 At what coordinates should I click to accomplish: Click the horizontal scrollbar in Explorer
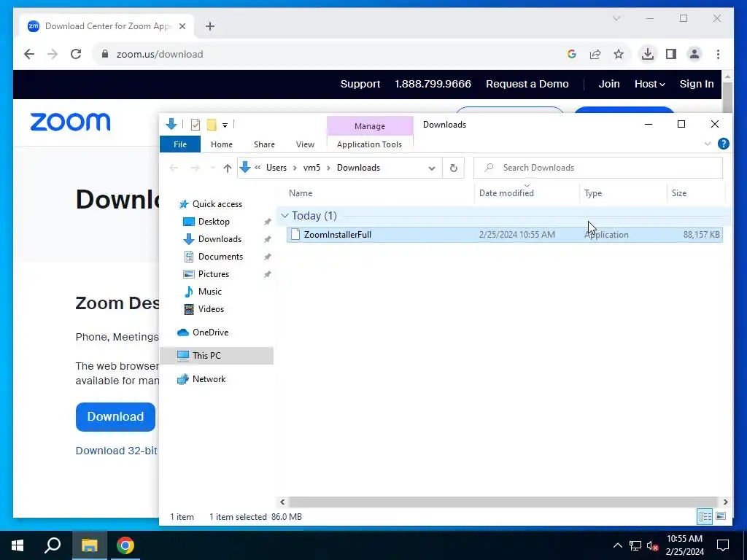(x=503, y=502)
